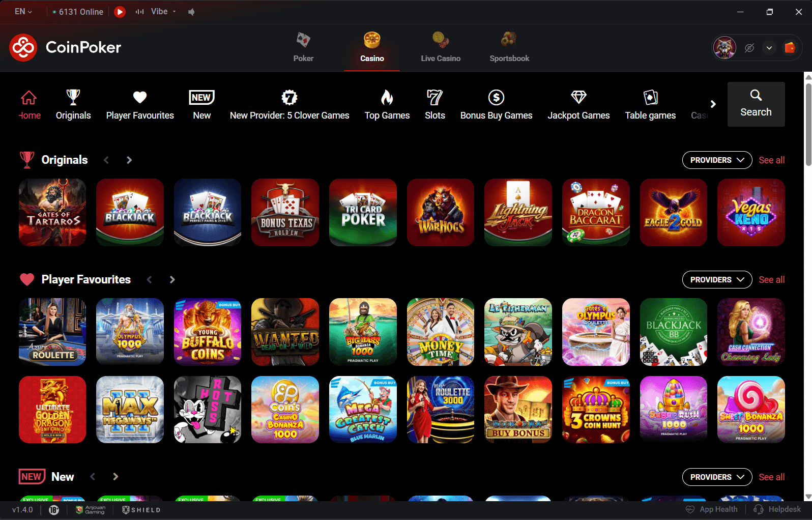Image resolution: width=812 pixels, height=520 pixels.
Task: Launch Gates of Tartaros game
Action: 52,212
